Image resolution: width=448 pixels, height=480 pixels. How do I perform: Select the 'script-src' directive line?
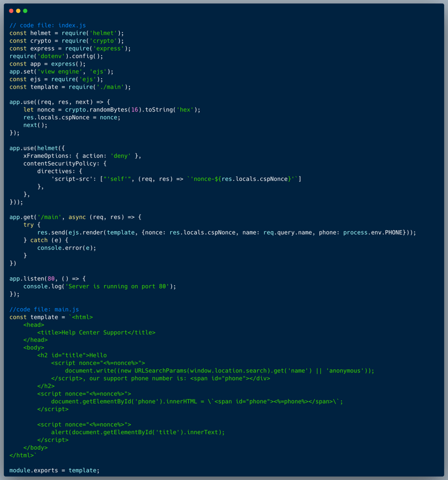[x=176, y=179]
